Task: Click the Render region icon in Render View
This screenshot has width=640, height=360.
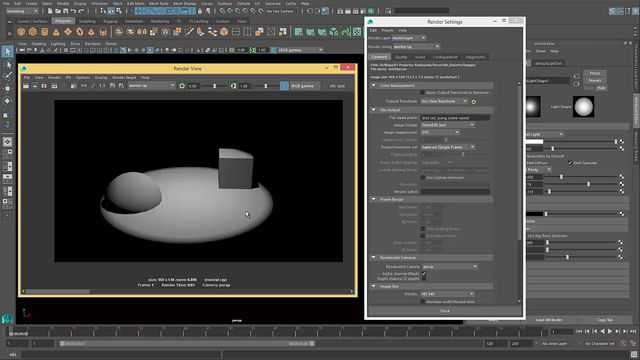Action: pos(35,86)
